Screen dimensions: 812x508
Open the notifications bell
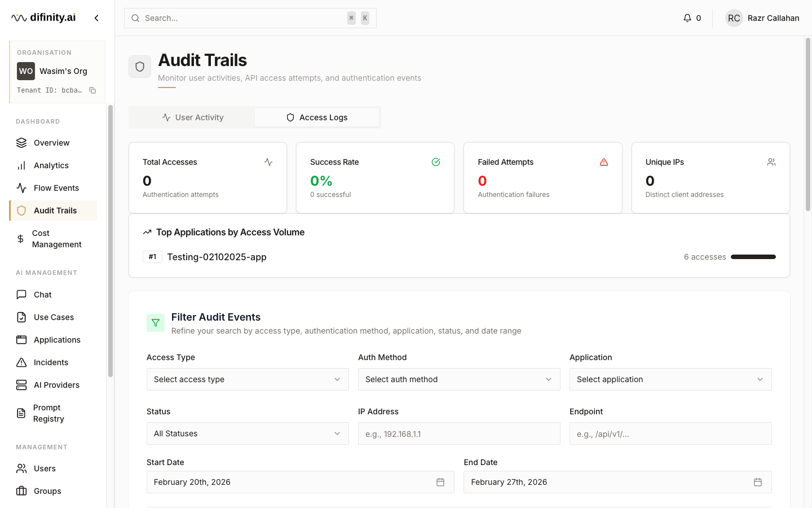687,18
